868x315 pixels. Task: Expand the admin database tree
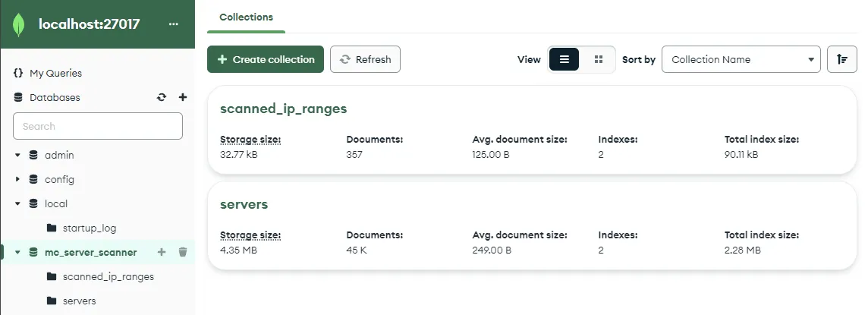coord(17,155)
